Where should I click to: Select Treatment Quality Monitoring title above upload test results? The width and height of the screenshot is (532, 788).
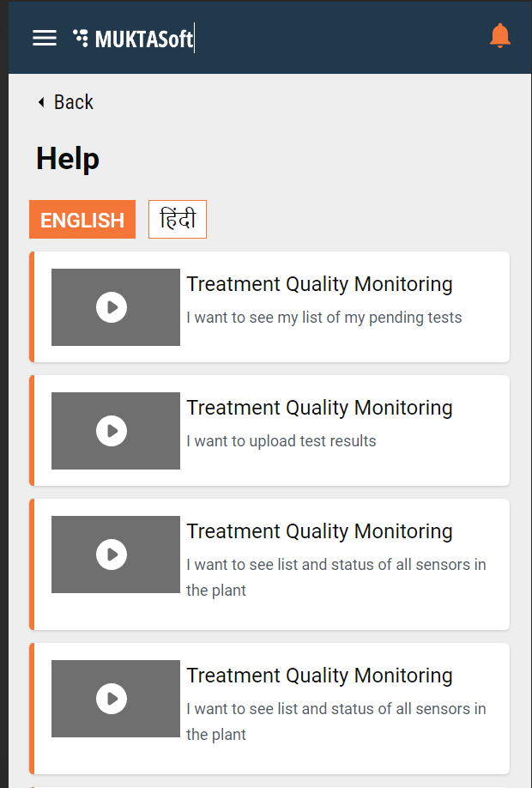coord(319,408)
